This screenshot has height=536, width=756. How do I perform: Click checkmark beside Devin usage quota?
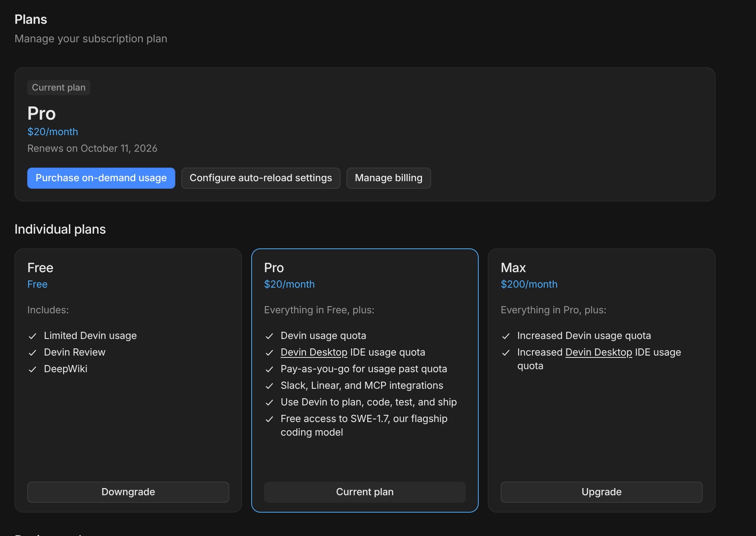269,336
